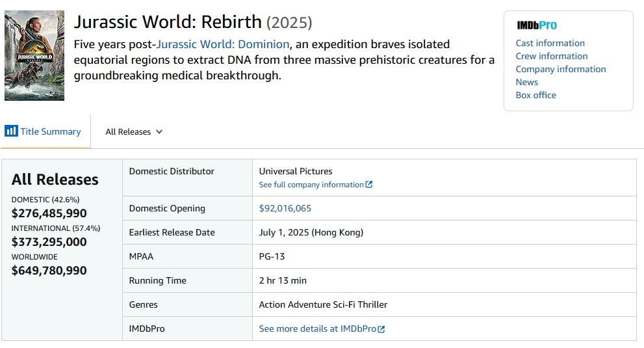
Task: Open the News link in IMDbPro box
Action: (526, 82)
